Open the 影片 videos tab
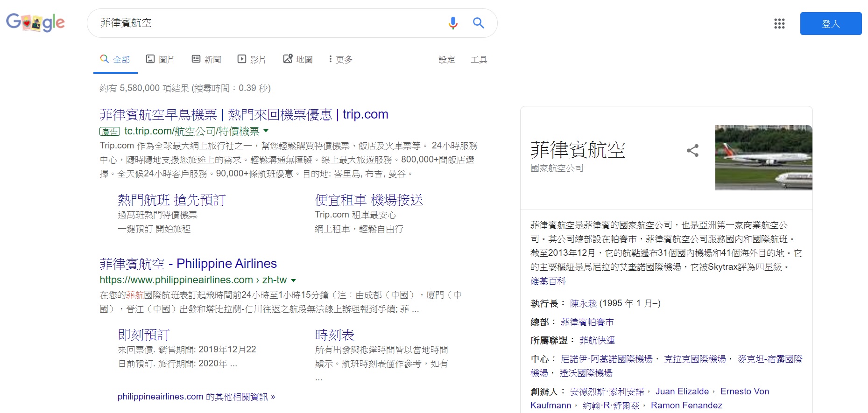This screenshot has height=413, width=868. point(252,59)
